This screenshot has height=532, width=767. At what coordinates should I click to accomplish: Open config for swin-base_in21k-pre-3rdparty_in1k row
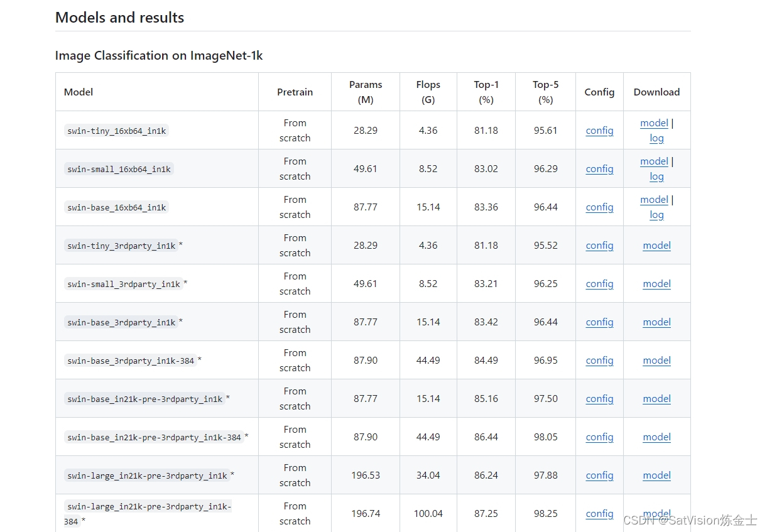tap(599, 399)
